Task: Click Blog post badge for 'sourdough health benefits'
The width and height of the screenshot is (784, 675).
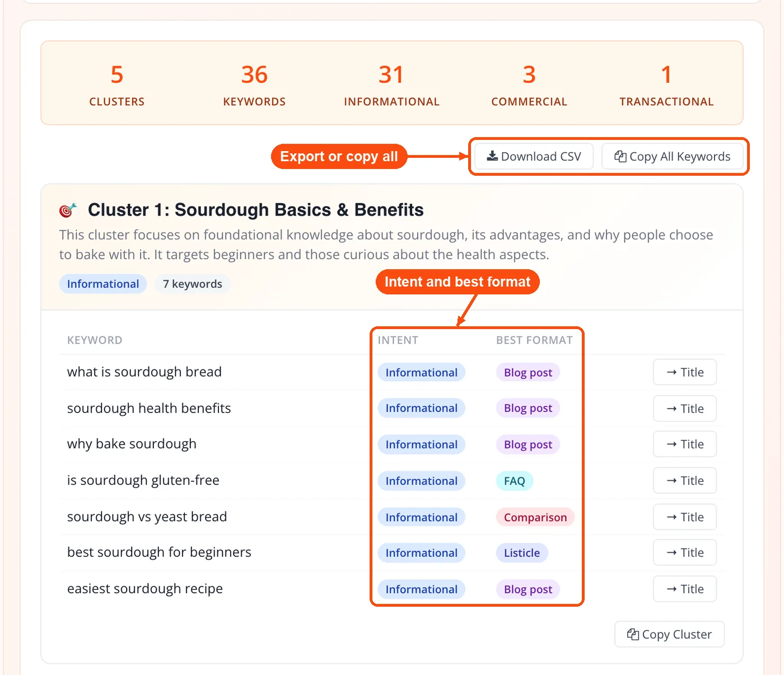Action: point(528,409)
